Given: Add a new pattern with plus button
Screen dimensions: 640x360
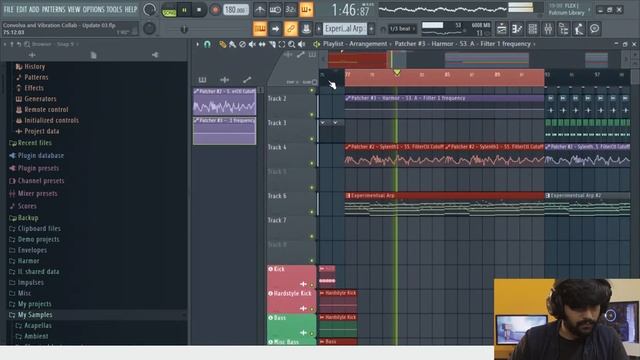Looking at the screenshot, I should click(x=371, y=29).
